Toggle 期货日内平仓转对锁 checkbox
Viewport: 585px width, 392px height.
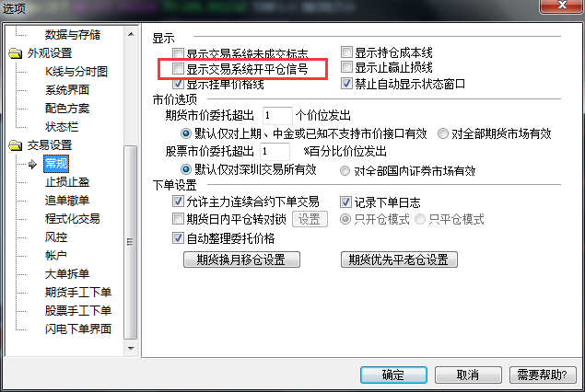pyautogui.click(x=178, y=219)
